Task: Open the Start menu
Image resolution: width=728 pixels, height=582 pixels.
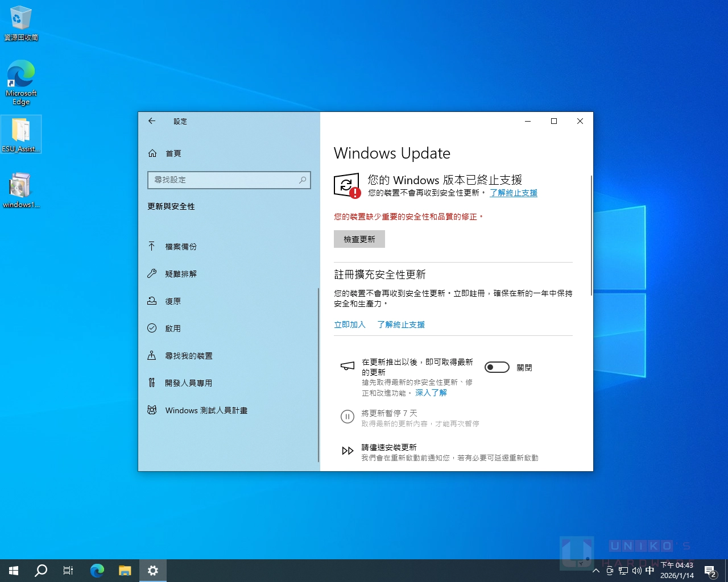Action: click(13, 571)
